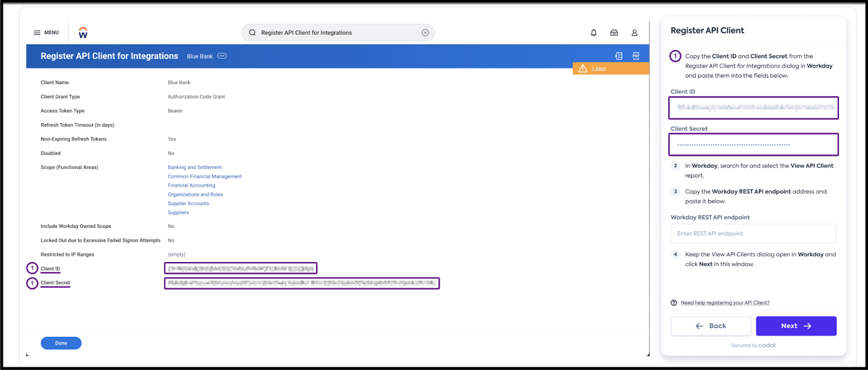Select the blurred Client Secret value in Workday
Image resolution: width=868 pixels, height=370 pixels.
pos(302,283)
